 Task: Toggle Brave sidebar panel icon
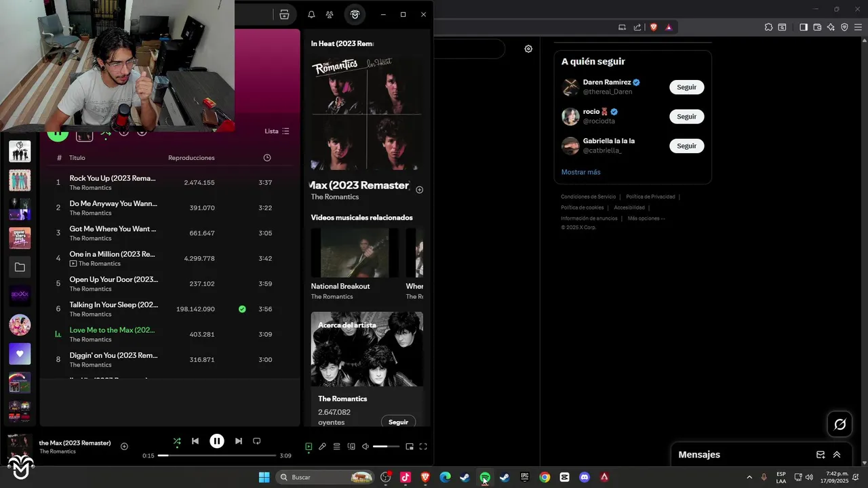click(x=803, y=27)
